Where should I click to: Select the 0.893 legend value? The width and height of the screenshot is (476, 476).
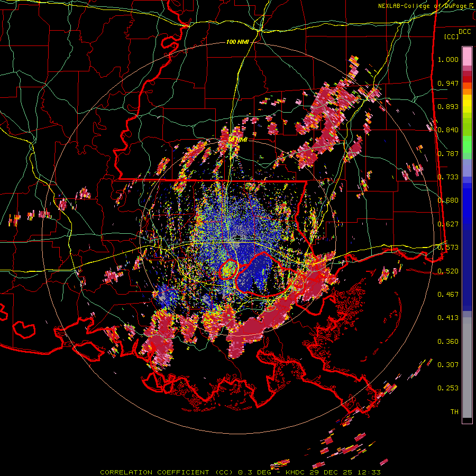click(448, 106)
